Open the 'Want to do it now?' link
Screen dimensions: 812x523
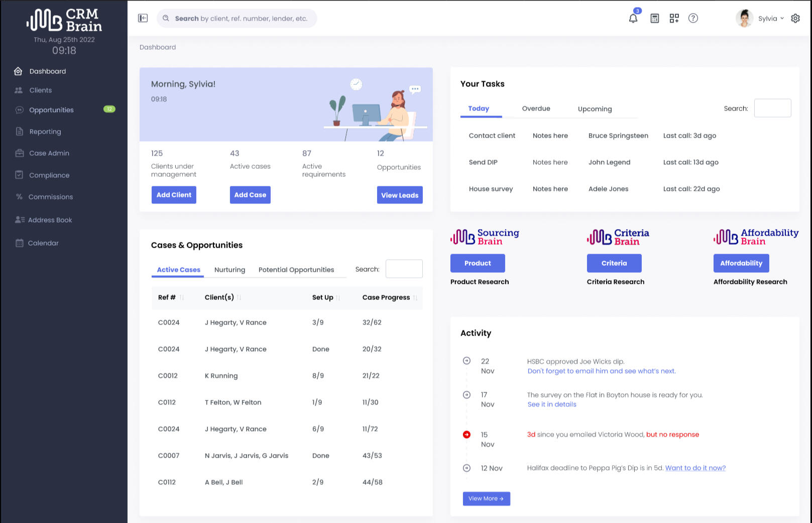pos(695,468)
